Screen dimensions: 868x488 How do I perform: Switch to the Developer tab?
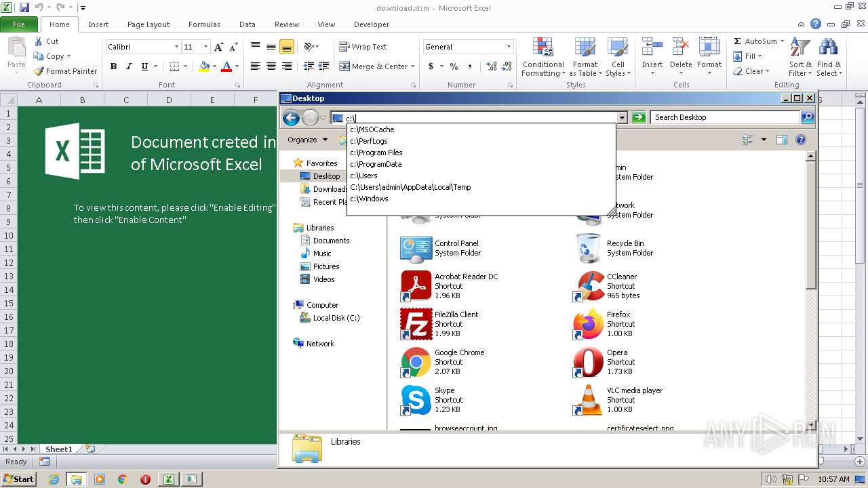(x=372, y=24)
